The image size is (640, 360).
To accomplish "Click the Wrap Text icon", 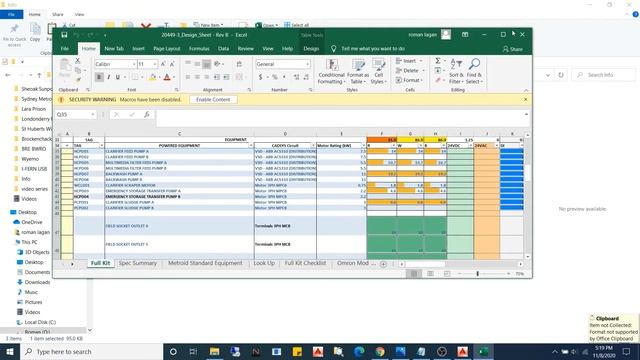I will coord(239,64).
